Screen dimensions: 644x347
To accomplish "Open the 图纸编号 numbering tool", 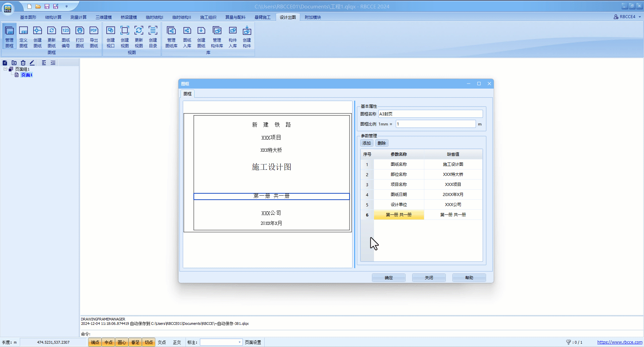I will coord(66,36).
